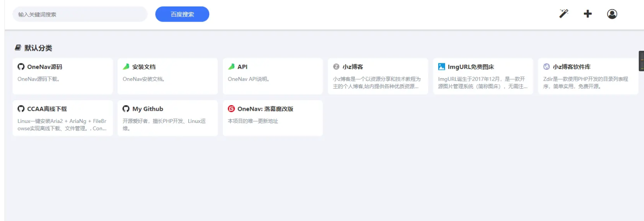Open the 小z博客软件库 link title

pos(571,67)
